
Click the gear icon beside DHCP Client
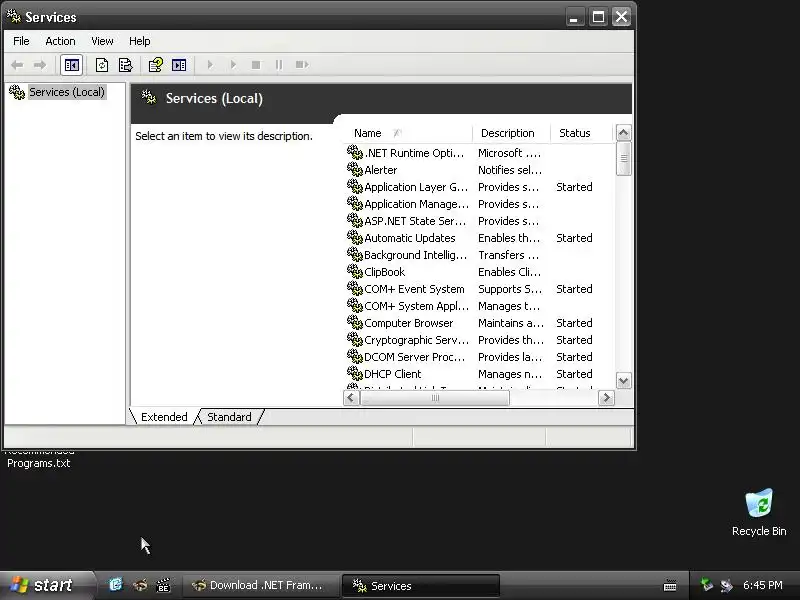pyautogui.click(x=355, y=373)
